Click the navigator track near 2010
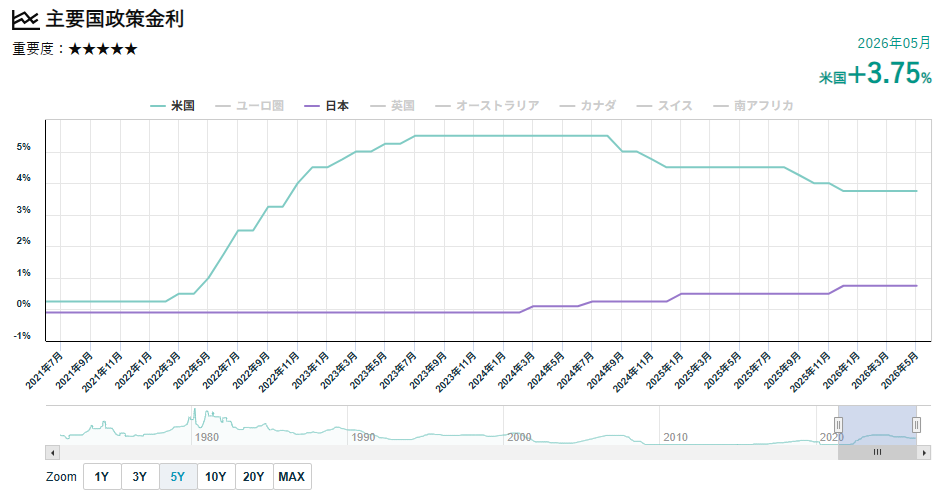 click(x=675, y=437)
